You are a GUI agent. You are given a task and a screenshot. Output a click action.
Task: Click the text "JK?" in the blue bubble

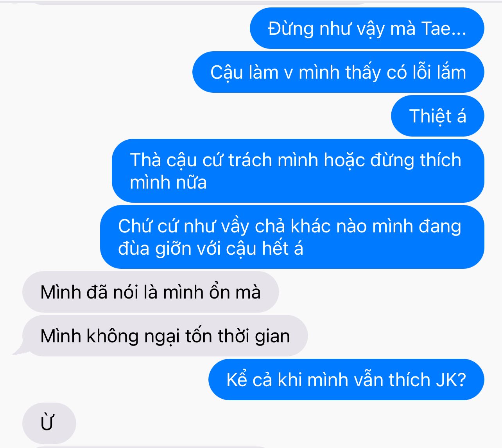tap(451, 380)
